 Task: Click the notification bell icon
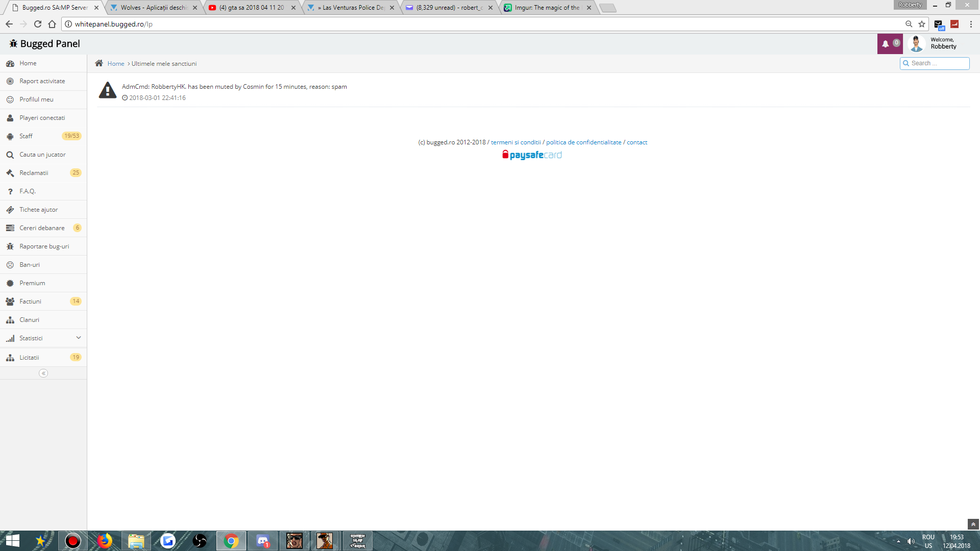(886, 44)
